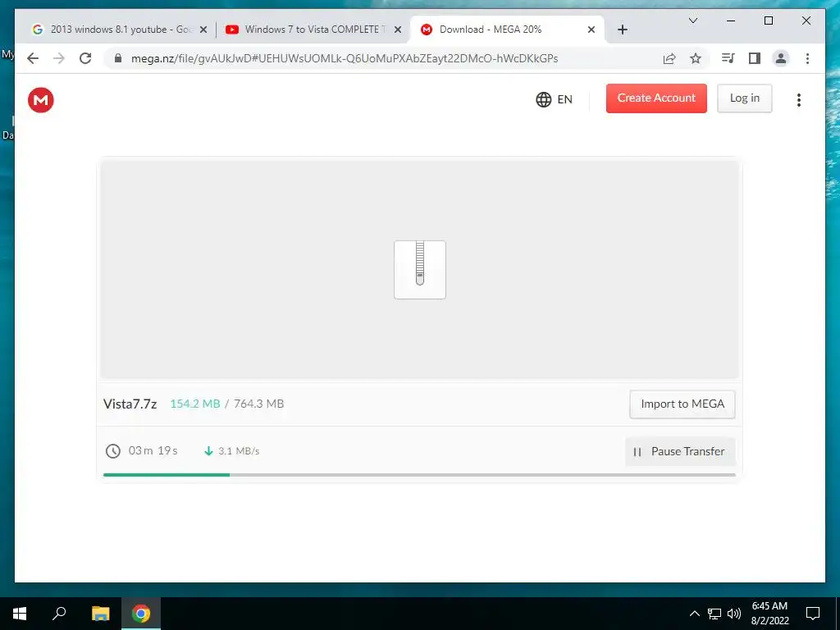Click the network tray icon

[x=714, y=614]
